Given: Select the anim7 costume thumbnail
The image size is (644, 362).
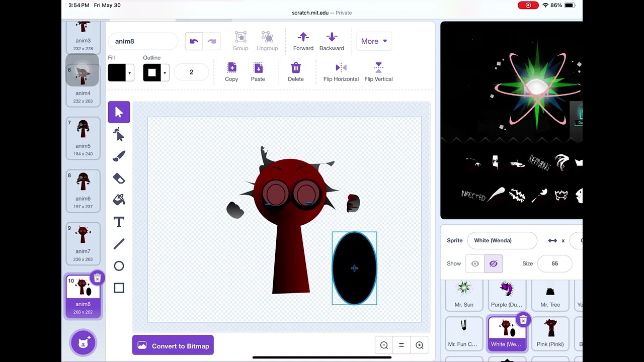Looking at the screenshot, I should 83,244.
